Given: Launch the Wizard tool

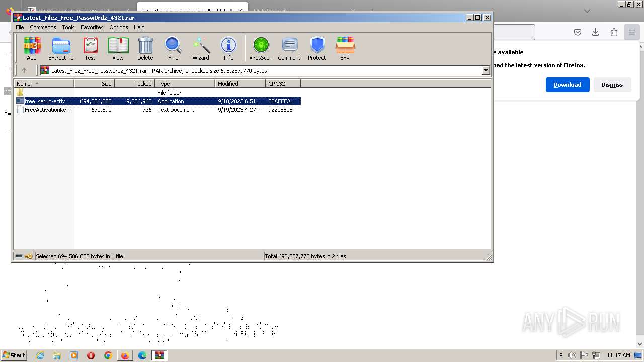Looking at the screenshot, I should point(201,49).
